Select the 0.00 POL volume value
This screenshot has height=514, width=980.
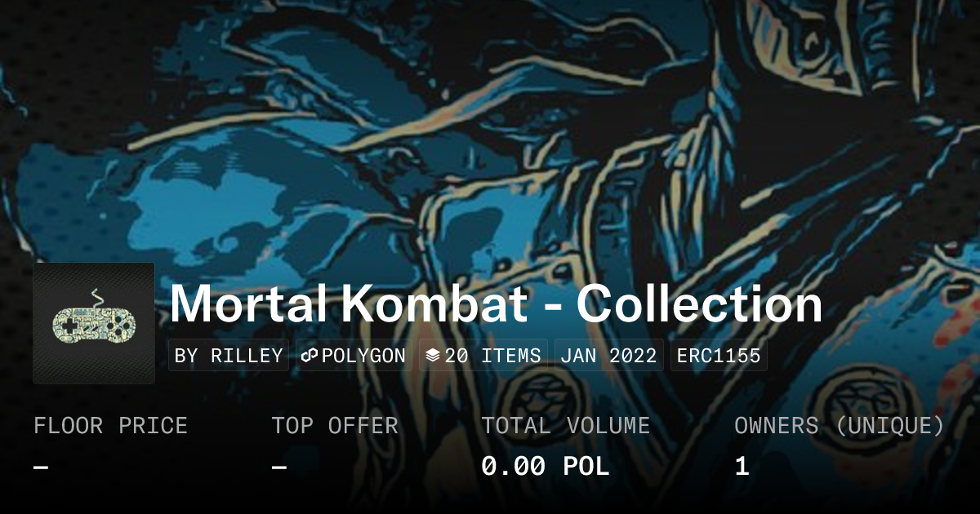click(546, 467)
